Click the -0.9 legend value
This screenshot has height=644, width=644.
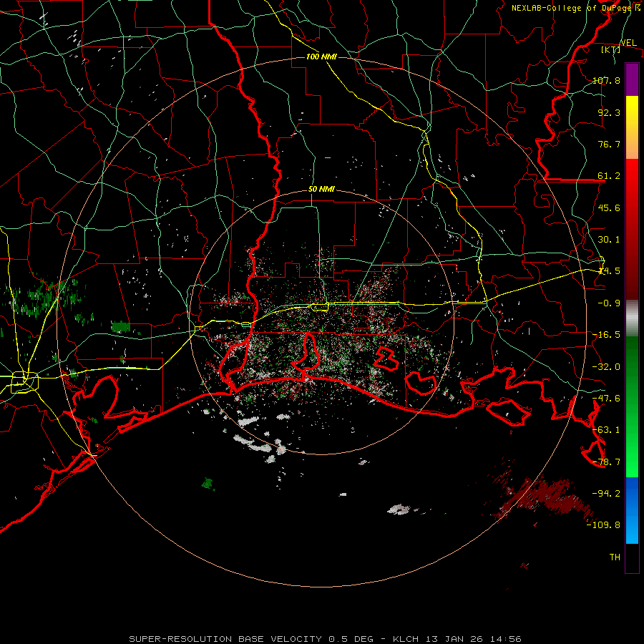[609, 303]
